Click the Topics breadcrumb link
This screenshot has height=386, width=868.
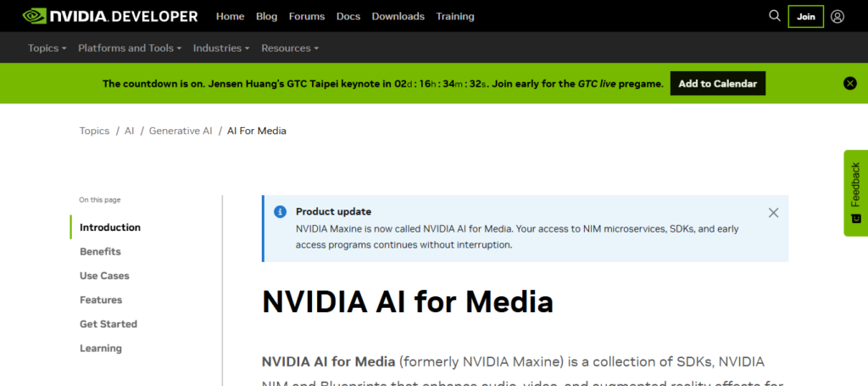(95, 131)
